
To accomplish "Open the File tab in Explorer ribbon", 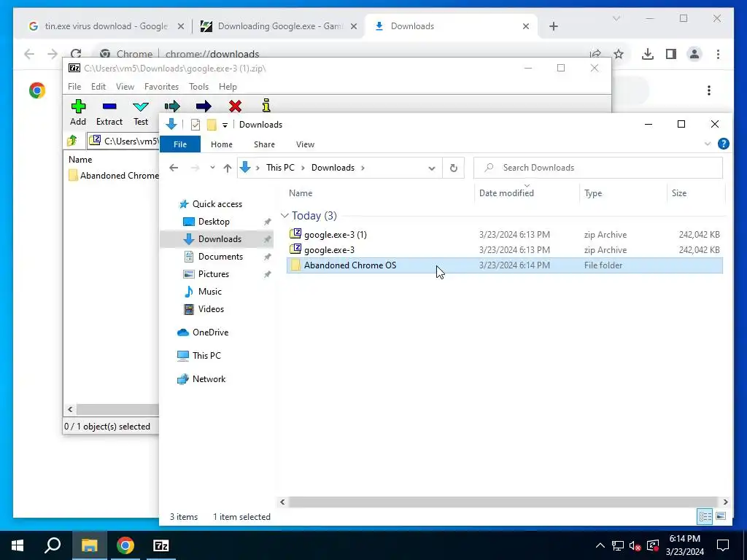I will (x=180, y=144).
